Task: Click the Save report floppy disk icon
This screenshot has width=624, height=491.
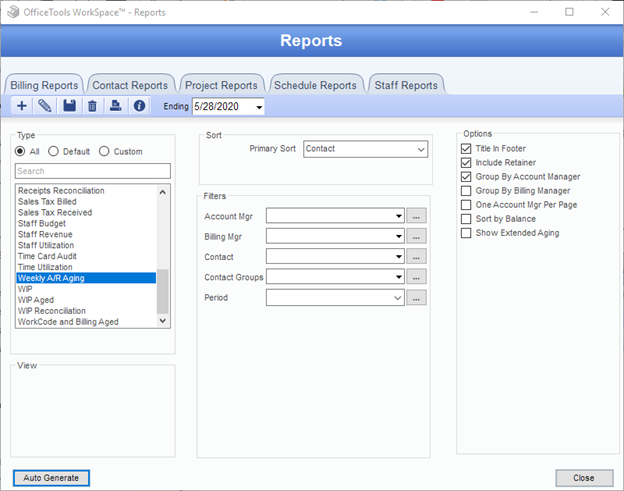Action: click(x=69, y=106)
